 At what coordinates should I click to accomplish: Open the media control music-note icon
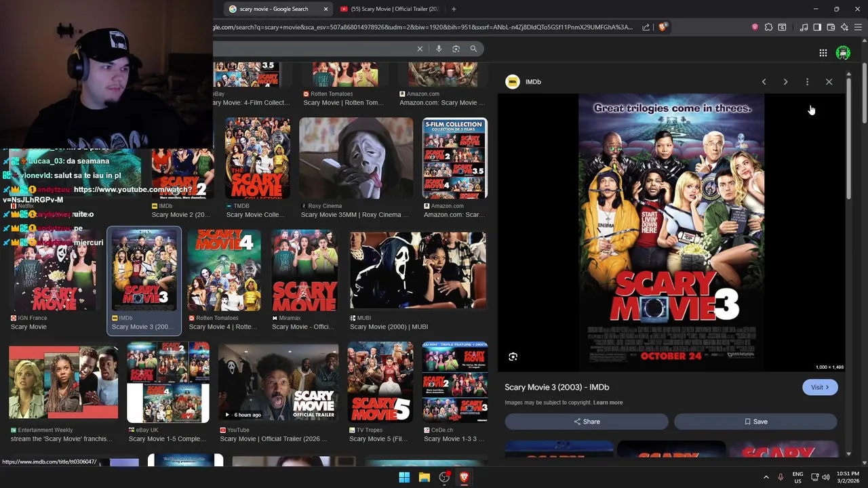coord(804,27)
